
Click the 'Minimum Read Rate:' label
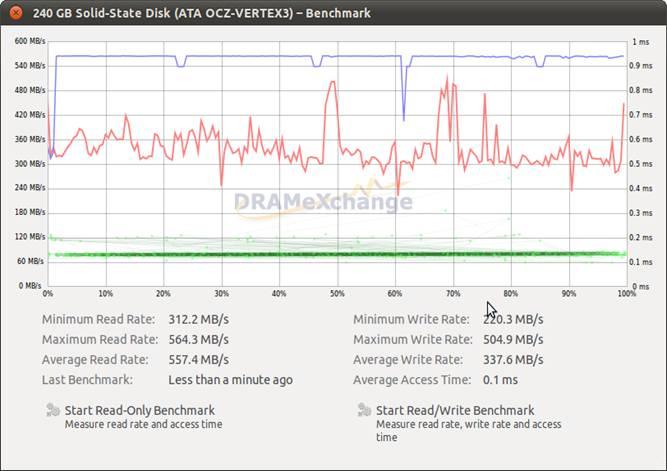pyautogui.click(x=98, y=319)
